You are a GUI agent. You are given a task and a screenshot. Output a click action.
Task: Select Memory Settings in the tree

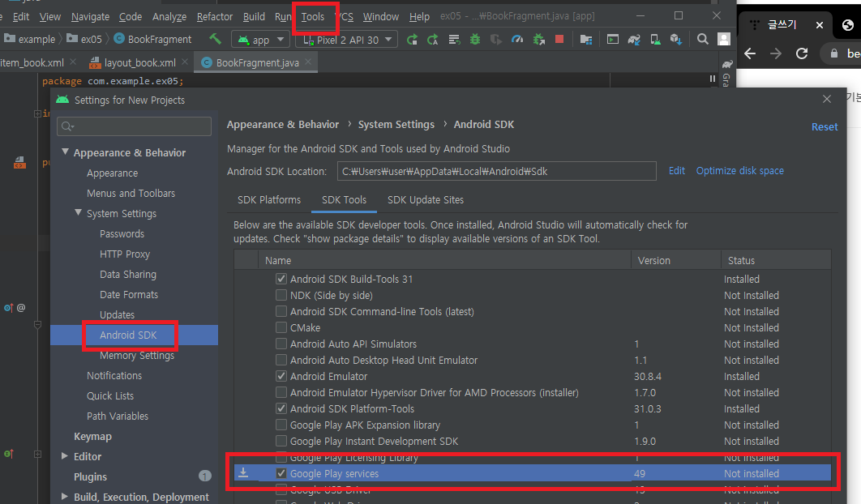[x=137, y=356]
